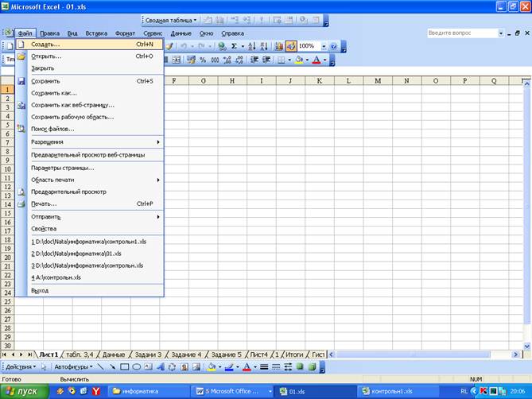Open Font Color dropdown in Formatting toolbar
The image size is (532, 399).
point(325,60)
